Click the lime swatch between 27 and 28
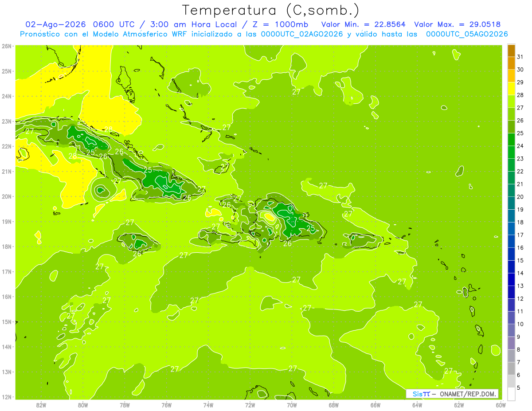The height and width of the screenshot is (411, 532). 511,101
